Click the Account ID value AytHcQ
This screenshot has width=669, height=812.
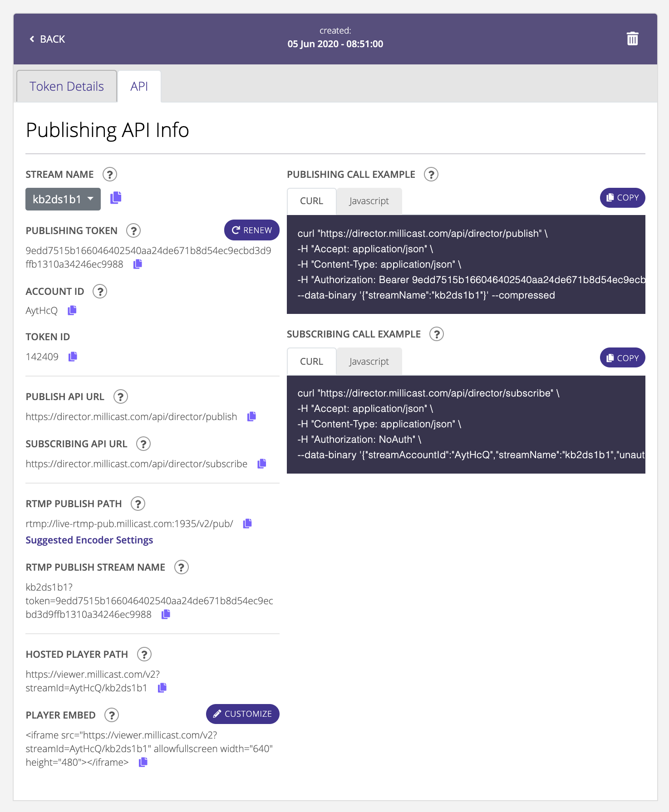pyautogui.click(x=42, y=310)
